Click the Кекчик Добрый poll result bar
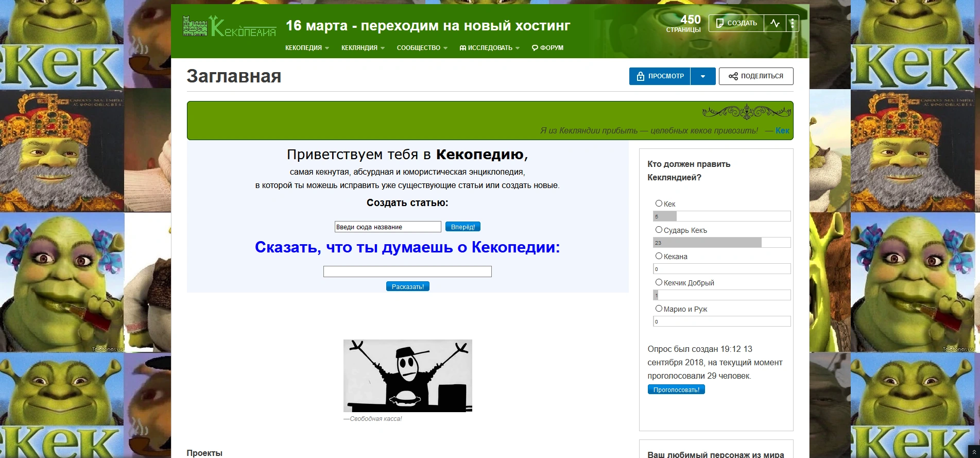 (x=721, y=295)
